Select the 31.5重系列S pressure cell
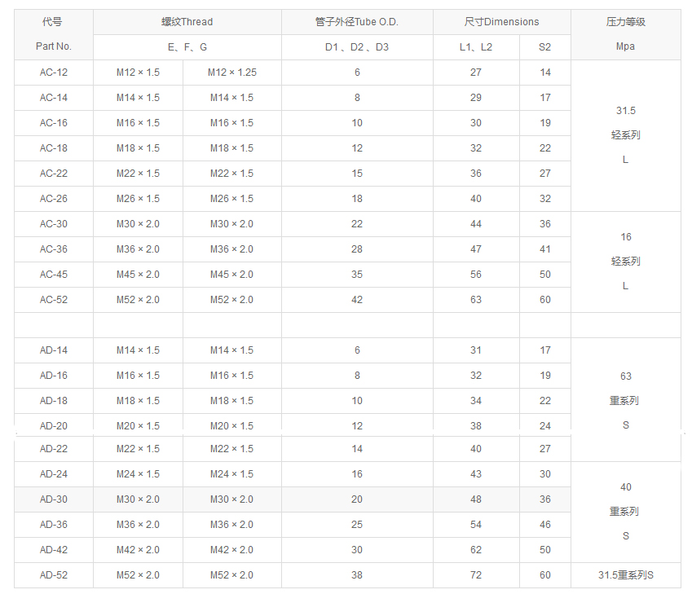The image size is (692, 616). point(625,575)
